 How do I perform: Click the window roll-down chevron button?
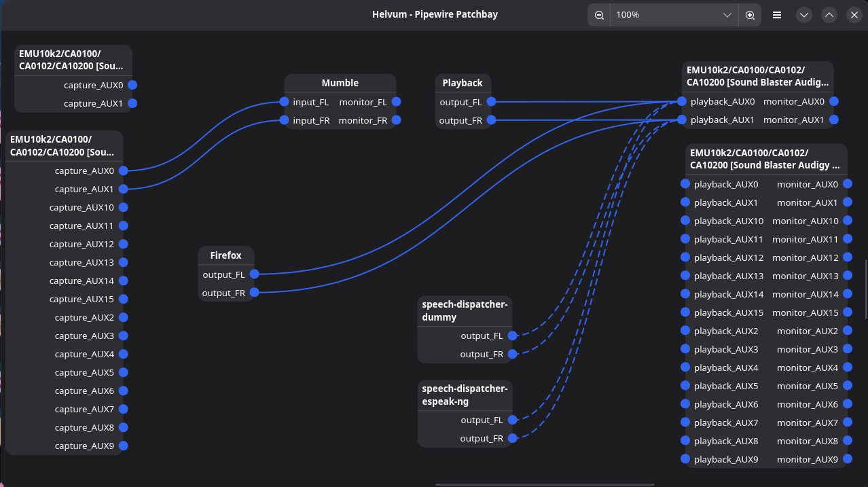(804, 15)
